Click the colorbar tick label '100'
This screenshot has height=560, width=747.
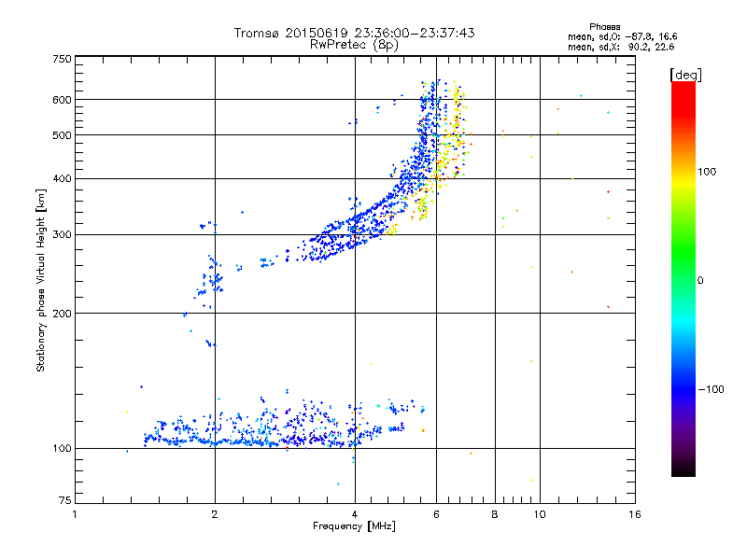pyautogui.click(x=707, y=172)
